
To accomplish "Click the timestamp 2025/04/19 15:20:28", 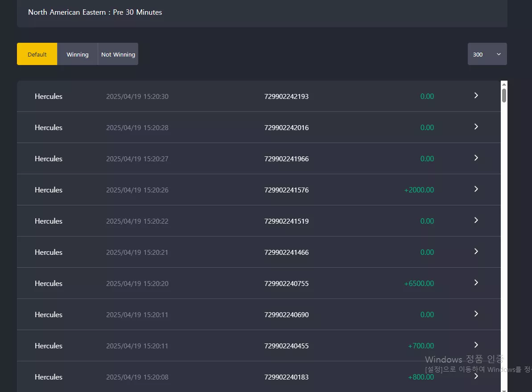I will [x=137, y=128].
